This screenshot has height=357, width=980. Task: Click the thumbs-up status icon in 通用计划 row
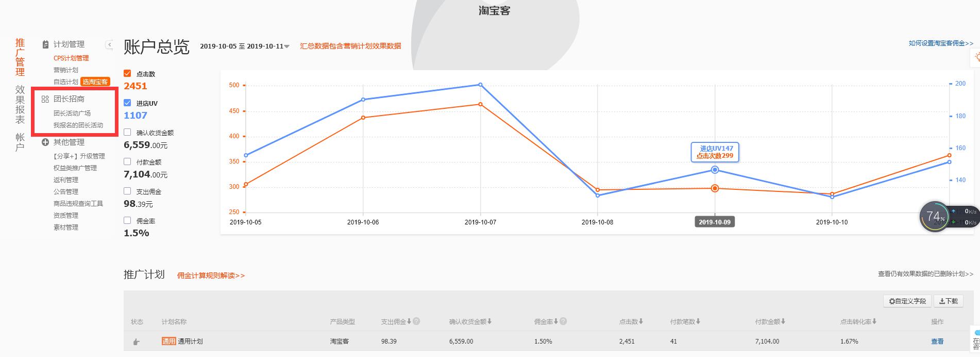136,342
